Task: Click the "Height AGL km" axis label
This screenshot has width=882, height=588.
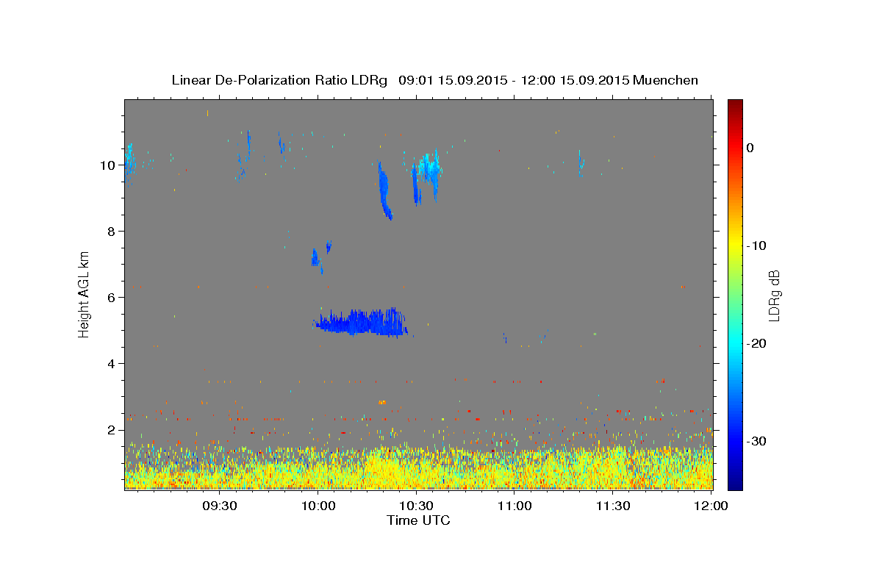Action: pyautogui.click(x=85, y=293)
